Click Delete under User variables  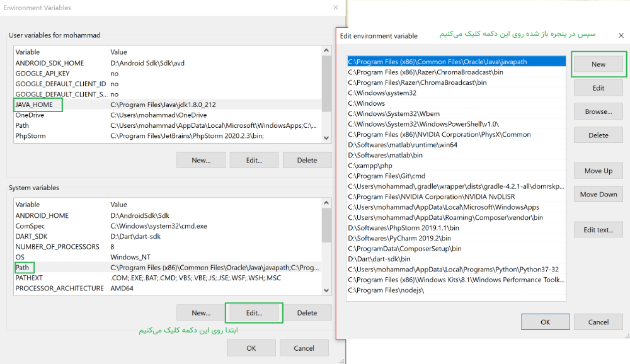click(307, 160)
